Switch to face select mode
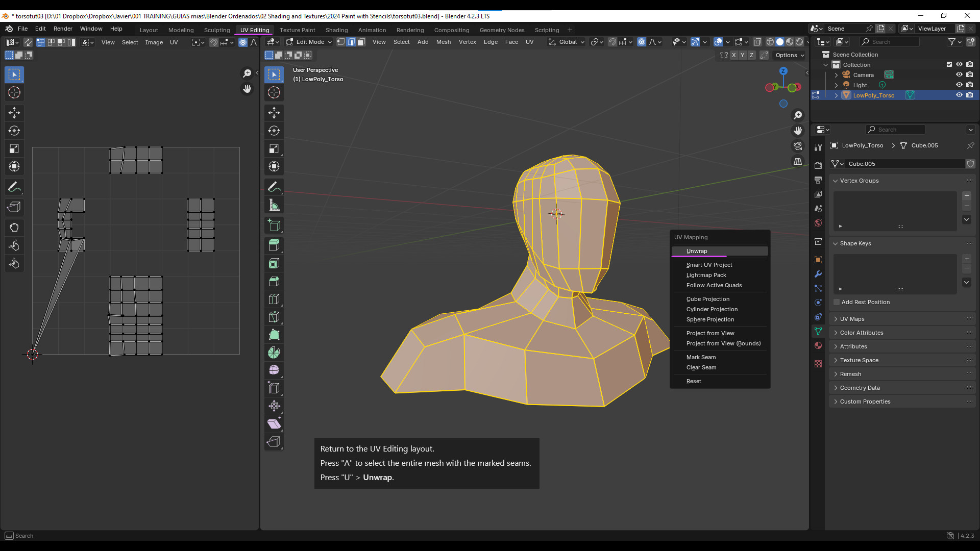Screen dimensions: 980x551 [361, 42]
